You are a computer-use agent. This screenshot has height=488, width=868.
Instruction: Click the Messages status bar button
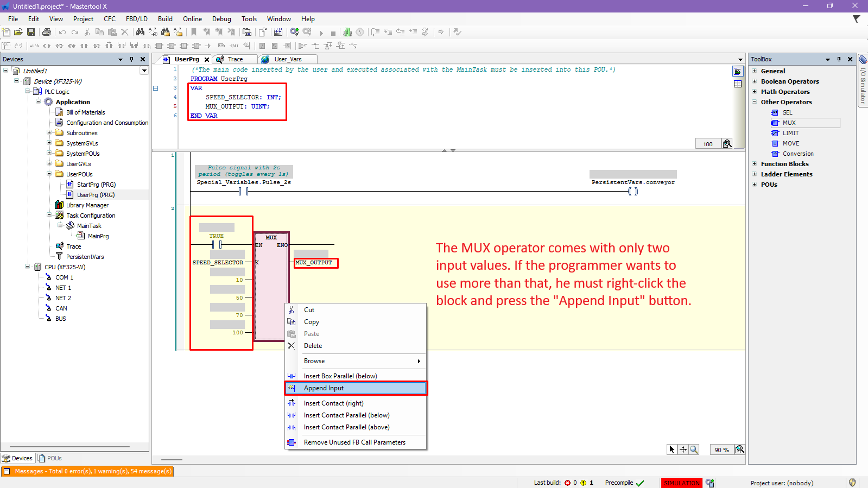tap(87, 471)
